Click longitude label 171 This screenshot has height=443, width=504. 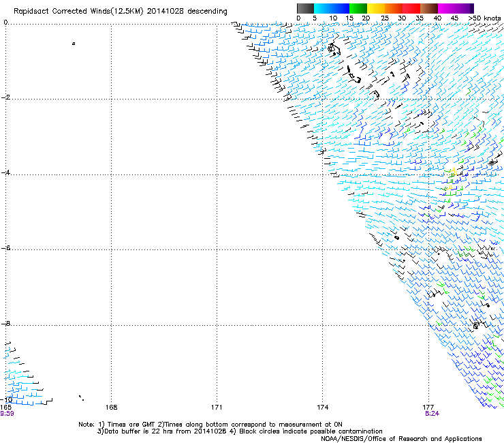click(x=217, y=408)
